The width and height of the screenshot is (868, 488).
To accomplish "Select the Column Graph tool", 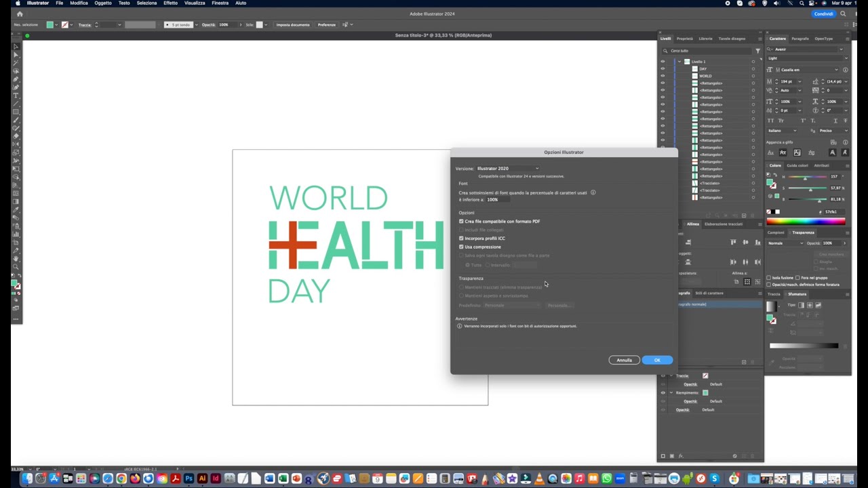I will (16, 234).
